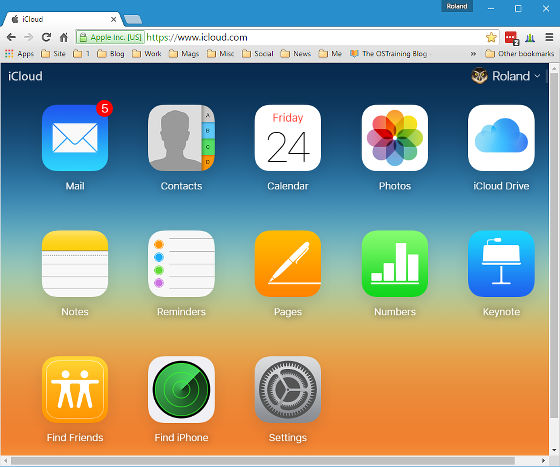
Task: Open the Other bookmarks folder
Action: point(520,54)
